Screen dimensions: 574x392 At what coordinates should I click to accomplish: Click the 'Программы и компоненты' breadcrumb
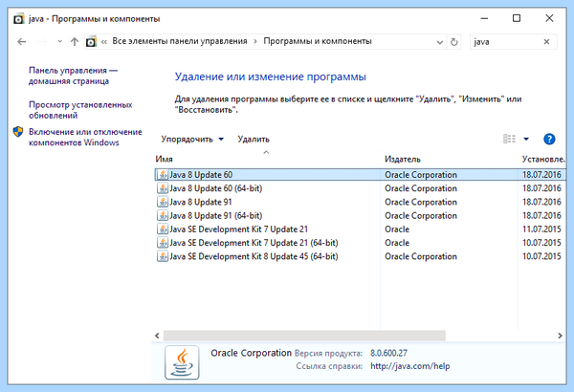click(318, 41)
